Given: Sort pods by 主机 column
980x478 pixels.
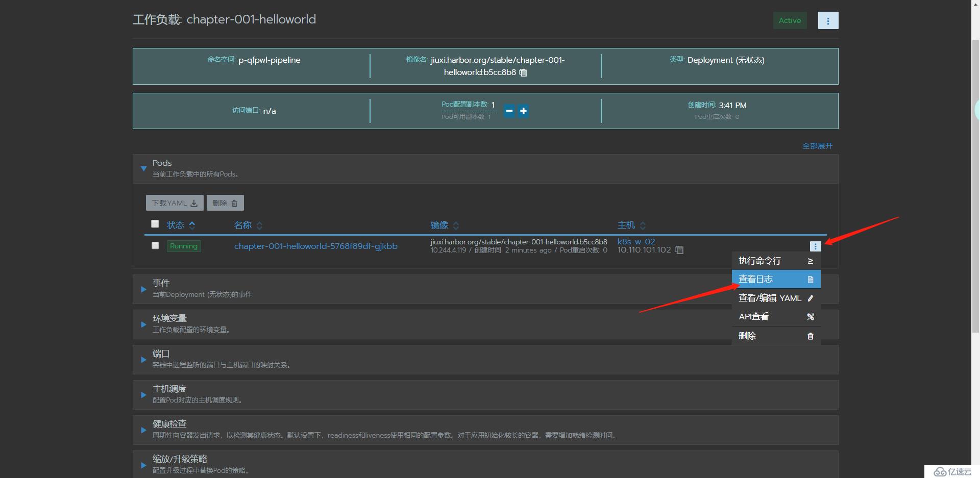Looking at the screenshot, I should click(x=631, y=225).
